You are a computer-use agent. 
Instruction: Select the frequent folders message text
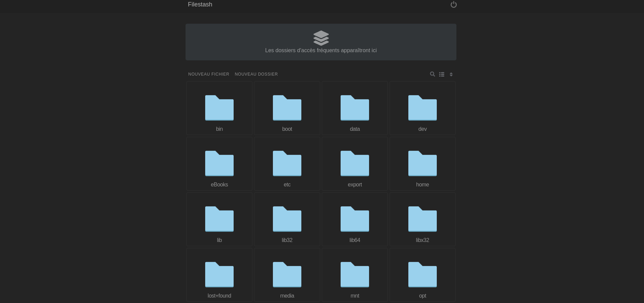click(x=321, y=50)
